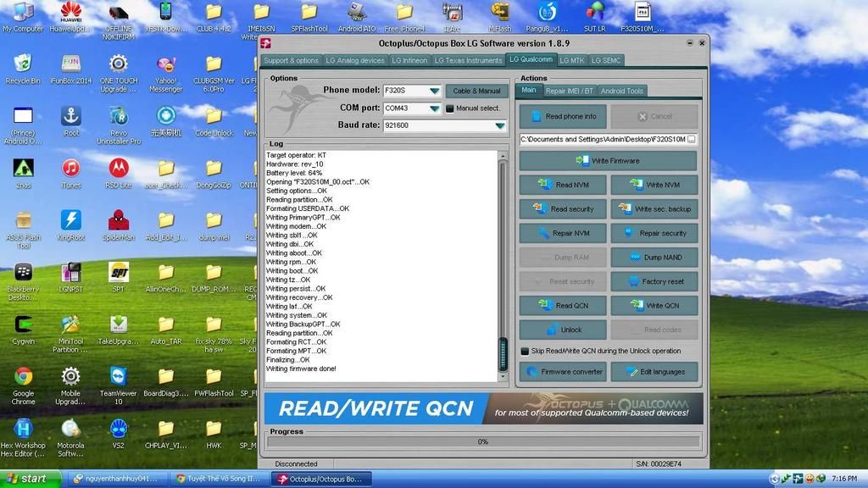The image size is (868, 488).
Task: Open the LG Analog devices tab
Action: tap(355, 60)
